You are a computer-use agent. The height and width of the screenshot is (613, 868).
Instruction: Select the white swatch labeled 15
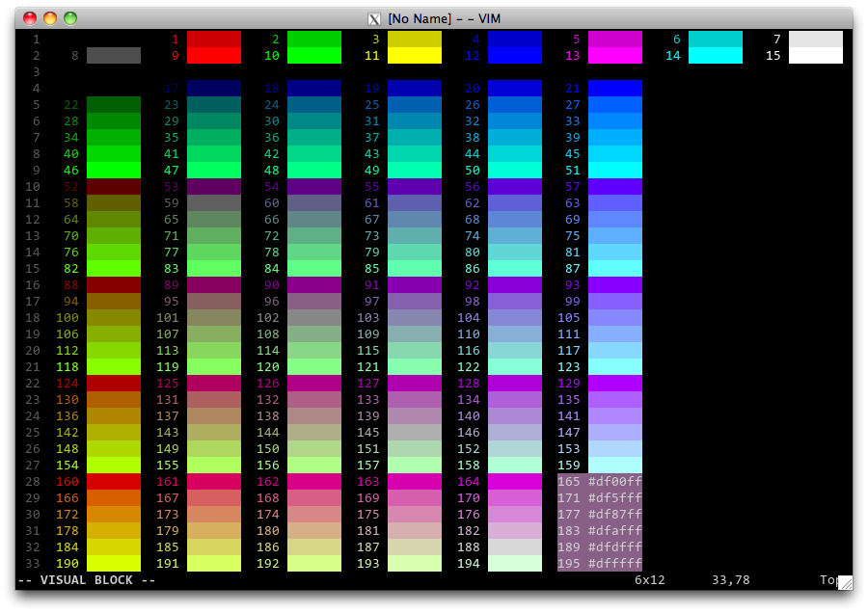(816, 56)
